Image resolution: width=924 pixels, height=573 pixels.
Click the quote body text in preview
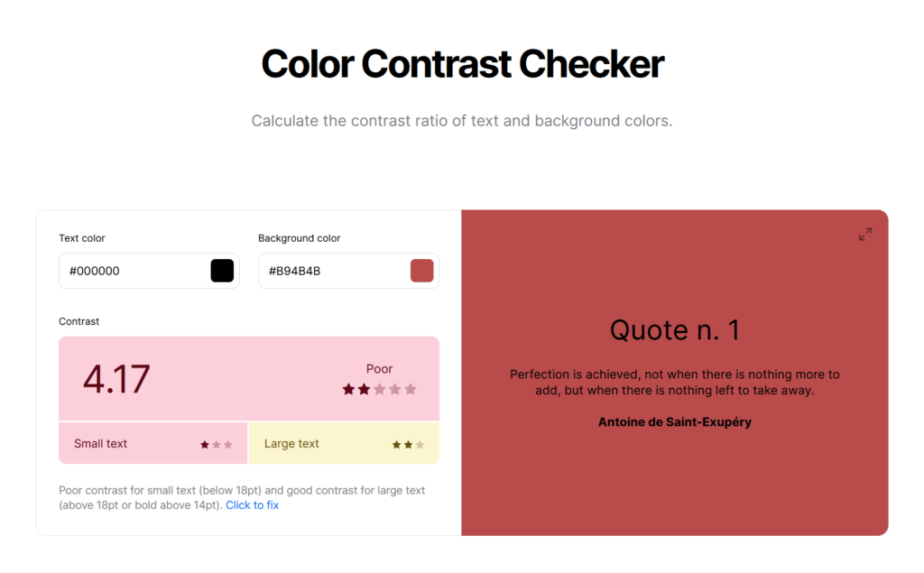click(675, 383)
